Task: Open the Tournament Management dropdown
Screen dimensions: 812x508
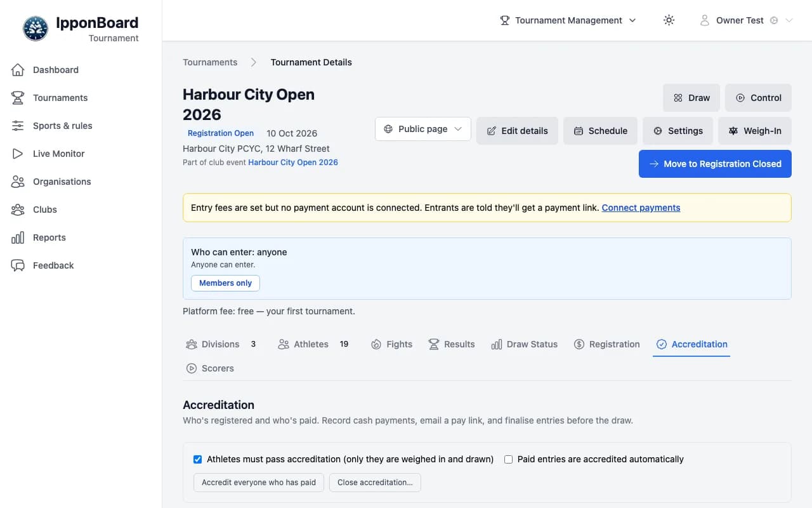Action: [x=568, y=20]
